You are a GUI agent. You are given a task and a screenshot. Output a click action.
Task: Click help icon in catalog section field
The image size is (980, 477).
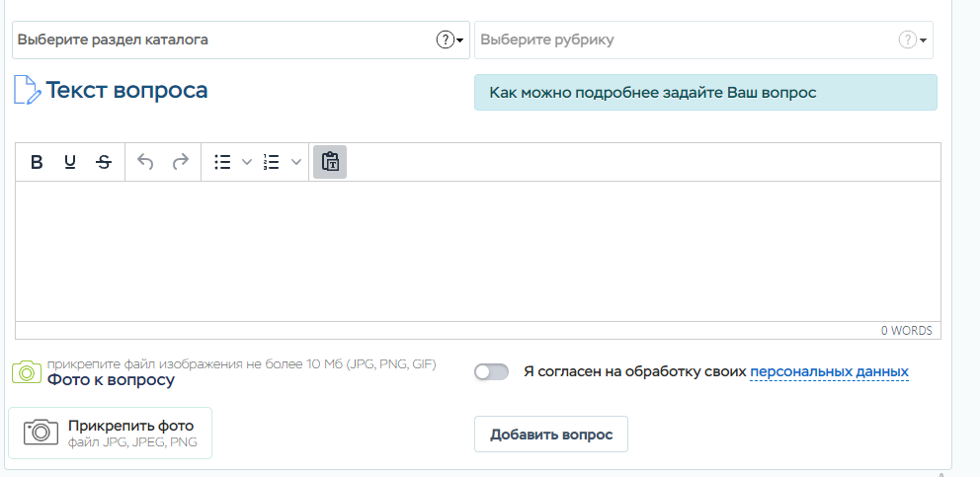tap(445, 40)
